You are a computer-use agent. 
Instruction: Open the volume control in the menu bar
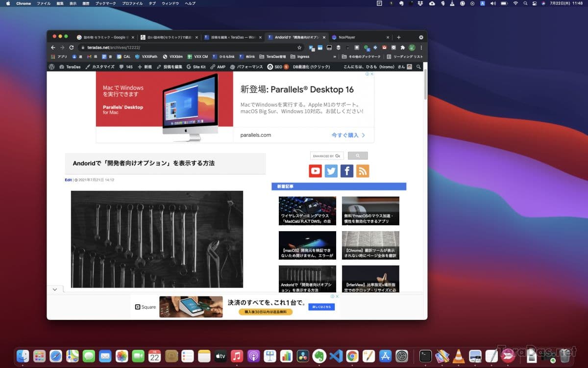492,3
